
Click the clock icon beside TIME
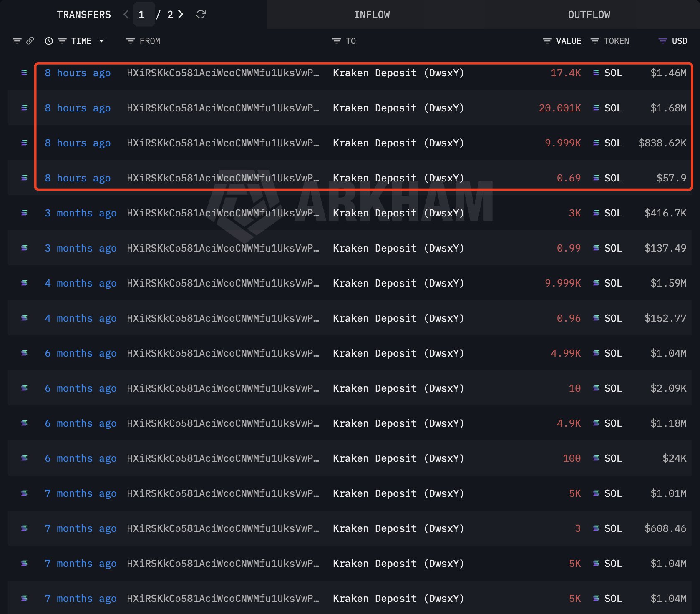point(49,41)
